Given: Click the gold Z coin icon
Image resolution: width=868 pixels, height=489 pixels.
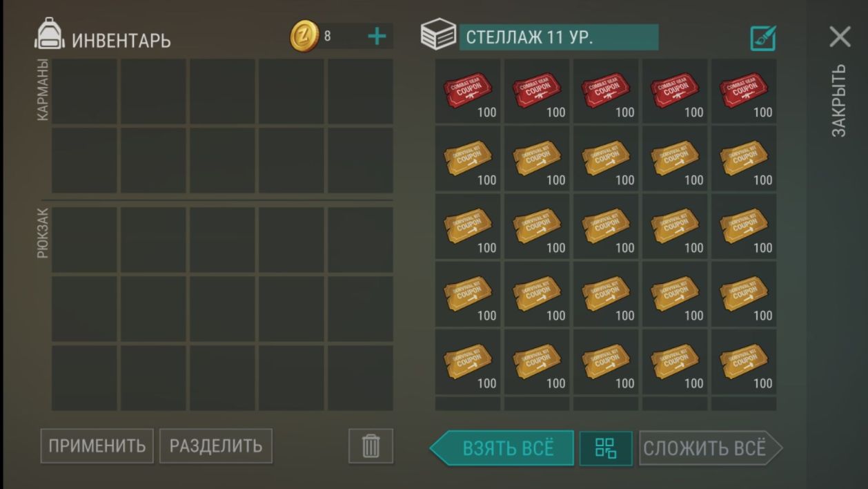Looking at the screenshot, I should click(304, 36).
